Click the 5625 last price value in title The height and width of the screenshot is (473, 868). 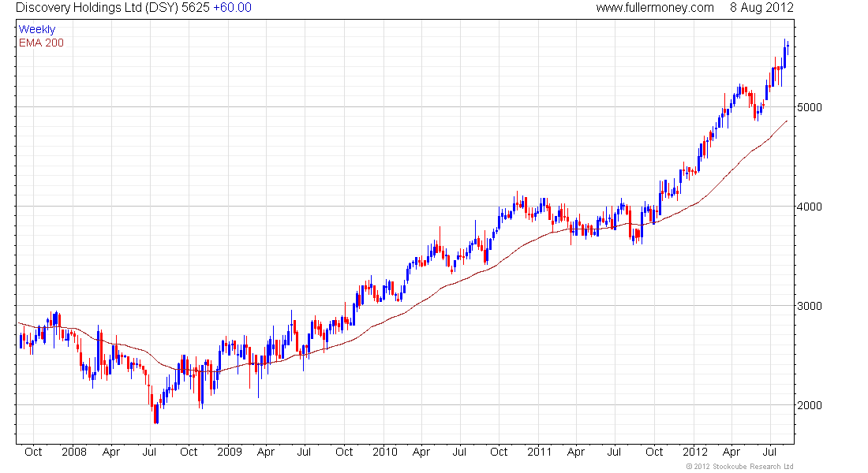tap(196, 8)
